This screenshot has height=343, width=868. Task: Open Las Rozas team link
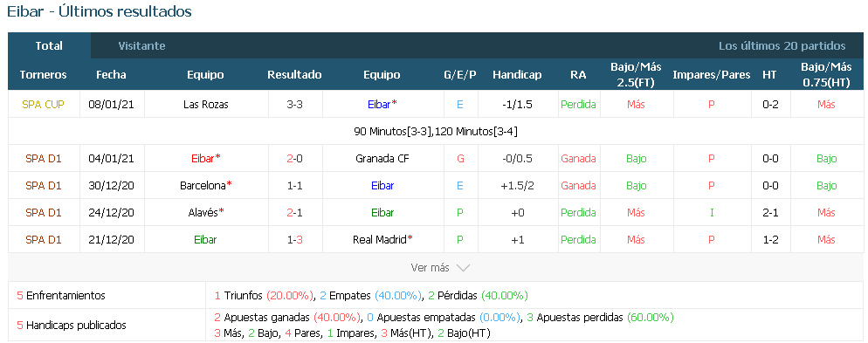[206, 104]
